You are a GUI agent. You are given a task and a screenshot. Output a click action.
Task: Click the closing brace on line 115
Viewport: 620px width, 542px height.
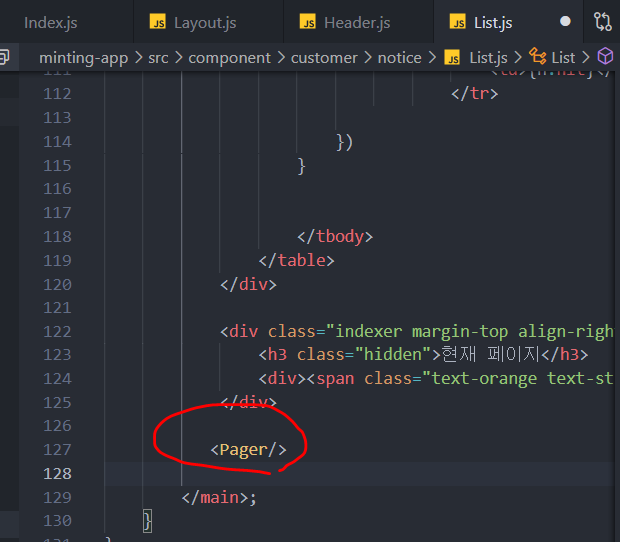click(301, 166)
